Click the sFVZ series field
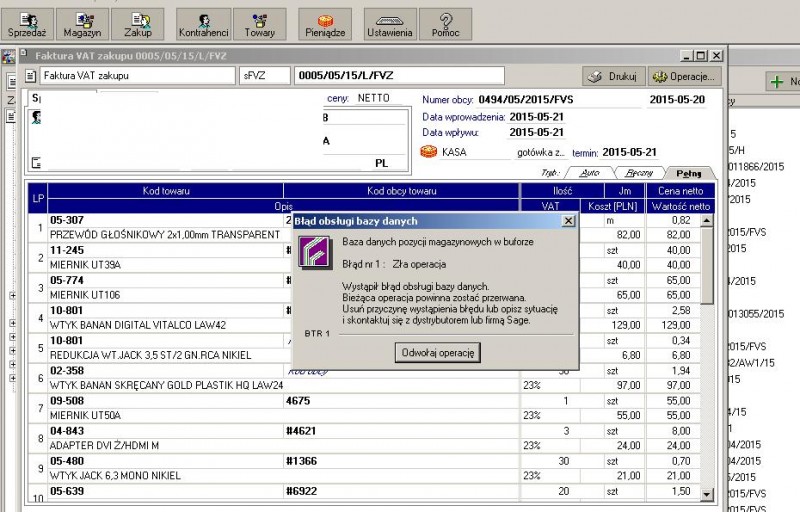This screenshot has width=800, height=512. pos(264,75)
